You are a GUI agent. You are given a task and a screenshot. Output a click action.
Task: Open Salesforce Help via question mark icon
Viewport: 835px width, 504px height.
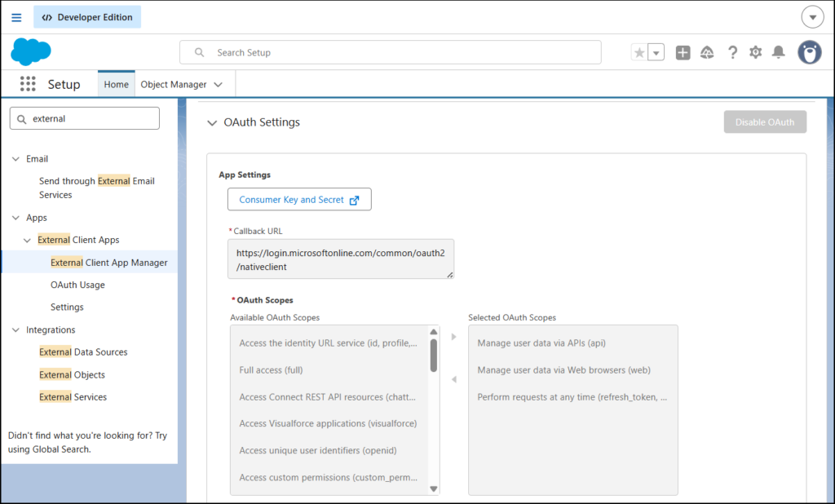pos(732,51)
